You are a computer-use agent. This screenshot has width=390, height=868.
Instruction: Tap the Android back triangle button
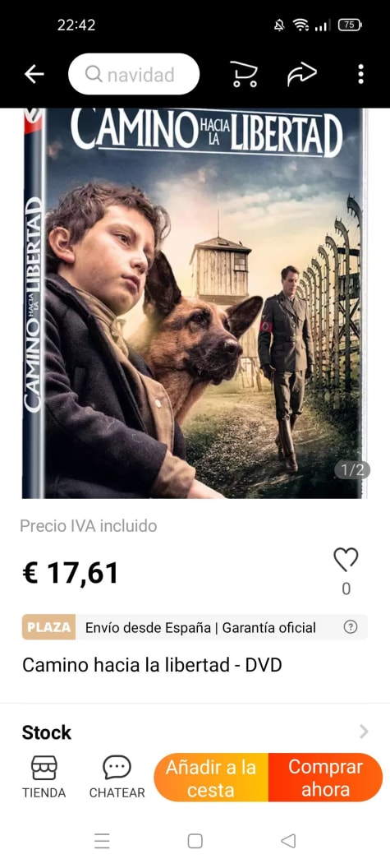tap(288, 842)
